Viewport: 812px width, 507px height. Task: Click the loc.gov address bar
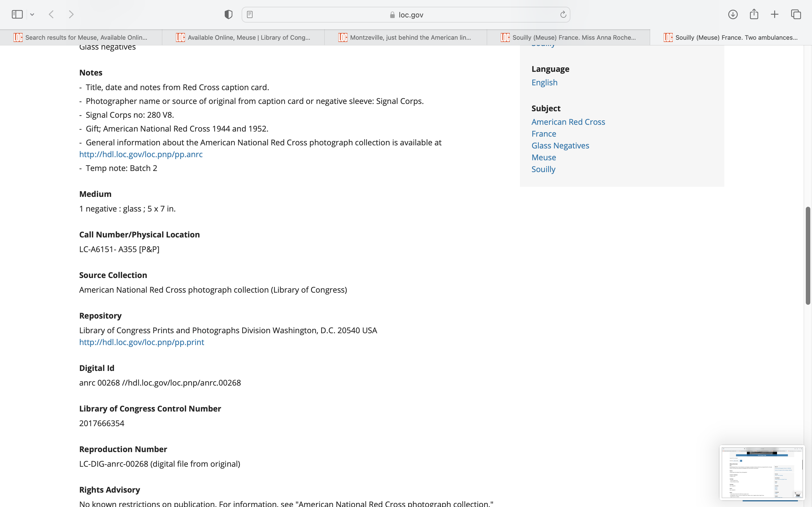(406, 15)
